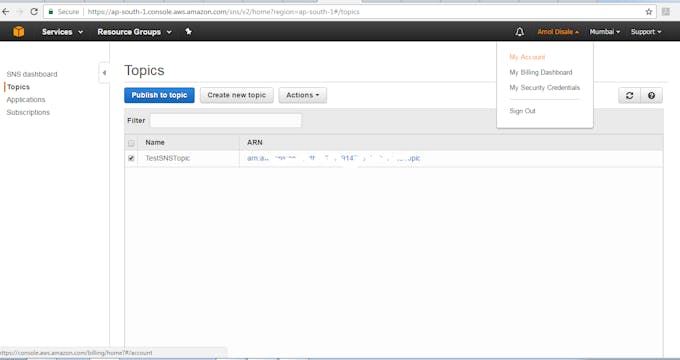
Task: Click the Topics page heading
Action: pyautogui.click(x=144, y=70)
